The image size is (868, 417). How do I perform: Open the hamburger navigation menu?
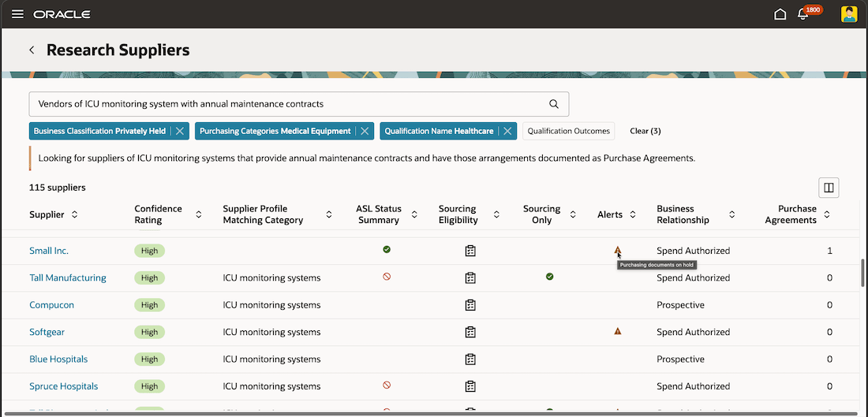[x=17, y=14]
